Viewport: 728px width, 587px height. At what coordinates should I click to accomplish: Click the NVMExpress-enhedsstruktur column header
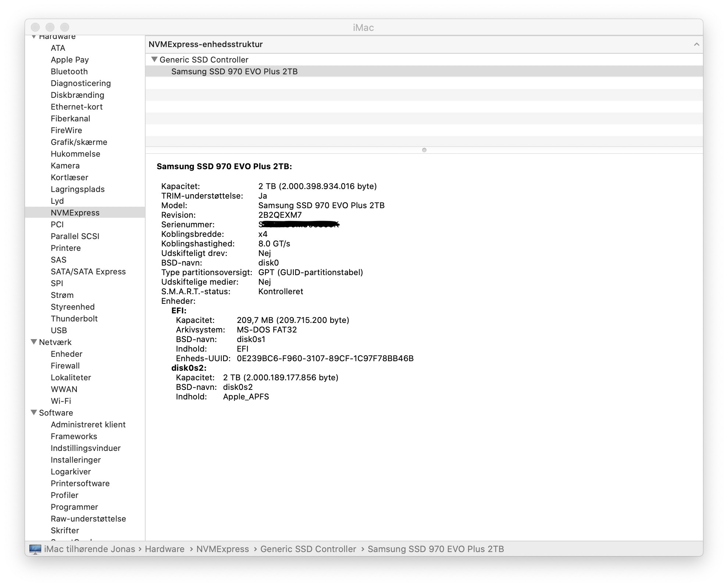click(206, 45)
